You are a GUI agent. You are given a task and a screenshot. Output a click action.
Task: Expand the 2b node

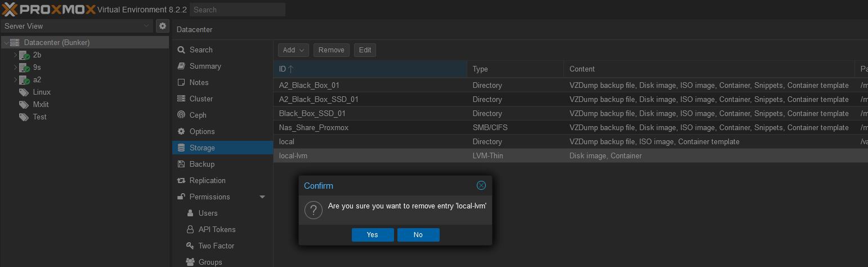pos(16,55)
